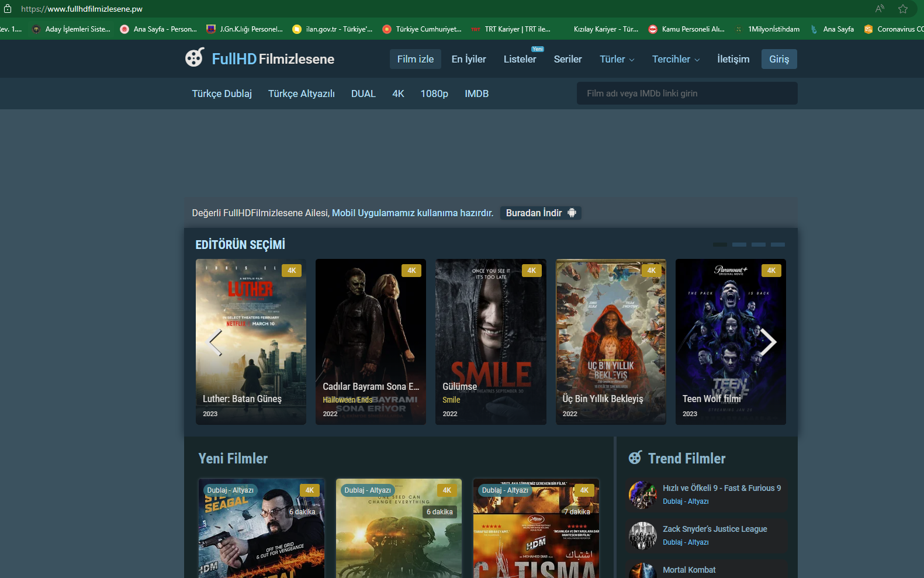
Task: Open the Tercihler dropdown menu
Action: (x=676, y=59)
